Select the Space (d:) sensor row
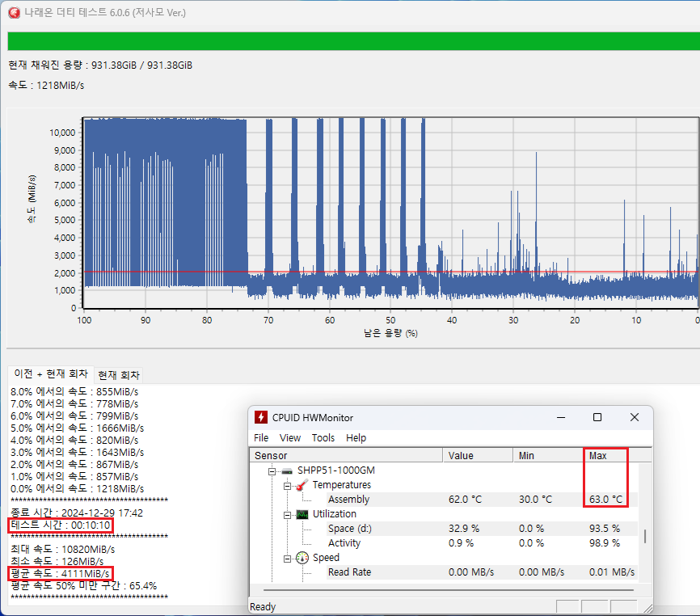This screenshot has width=700, height=616. pyautogui.click(x=482, y=529)
